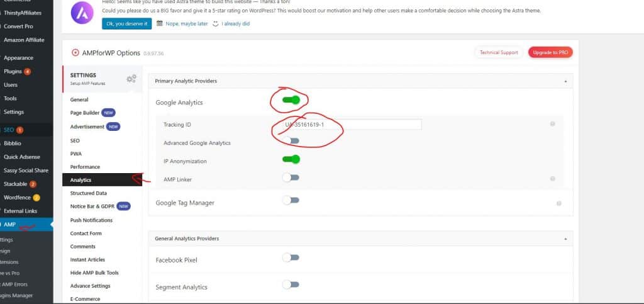Viewport: 644px width, 304px height.
Task: Click the help icon on Tracking ID row
Action: click(x=552, y=124)
